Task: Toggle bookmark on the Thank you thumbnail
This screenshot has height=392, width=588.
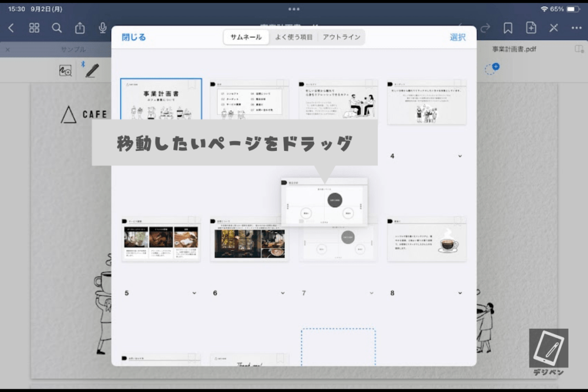Action: (280, 358)
